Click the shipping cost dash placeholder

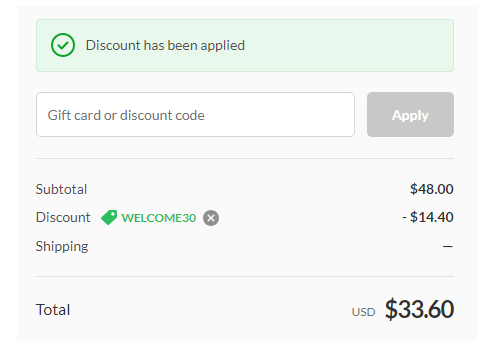pos(448,247)
